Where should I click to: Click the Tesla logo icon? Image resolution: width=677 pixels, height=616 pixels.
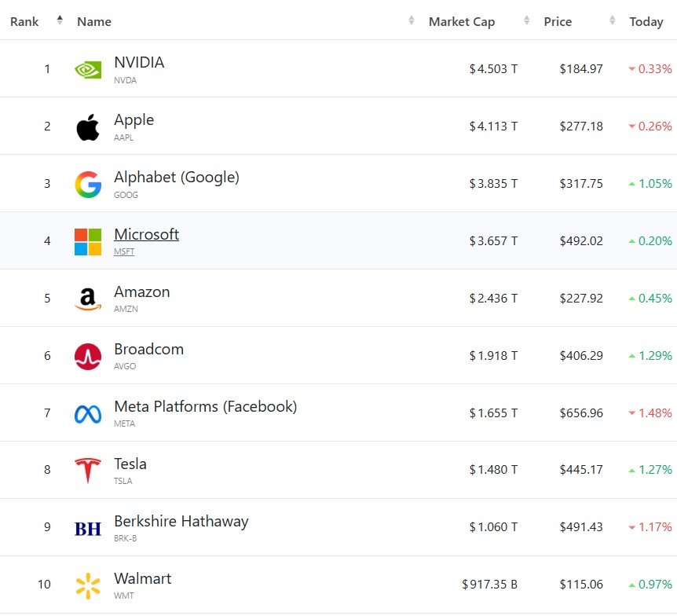pyautogui.click(x=88, y=471)
